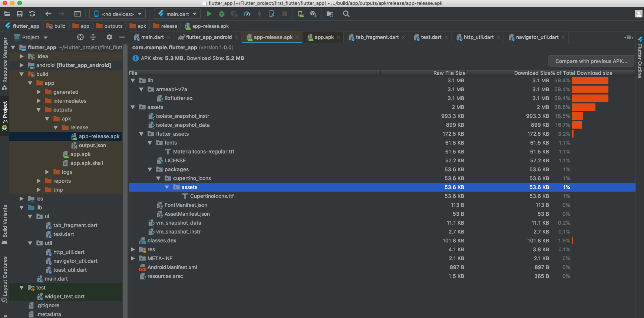The width and height of the screenshot is (644, 318).
Task: Collapse the build folder in the project tree
Action: [x=22, y=74]
